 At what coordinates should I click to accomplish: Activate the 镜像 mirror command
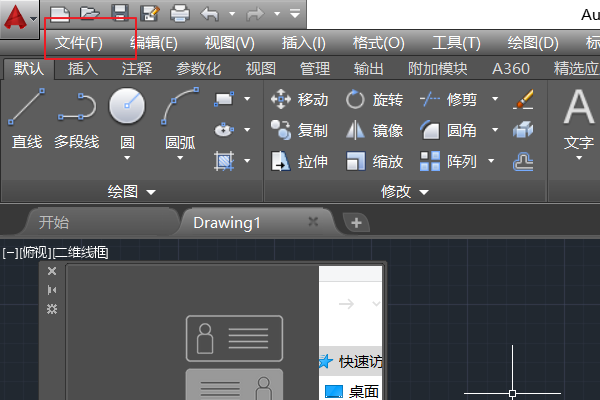coord(374,130)
